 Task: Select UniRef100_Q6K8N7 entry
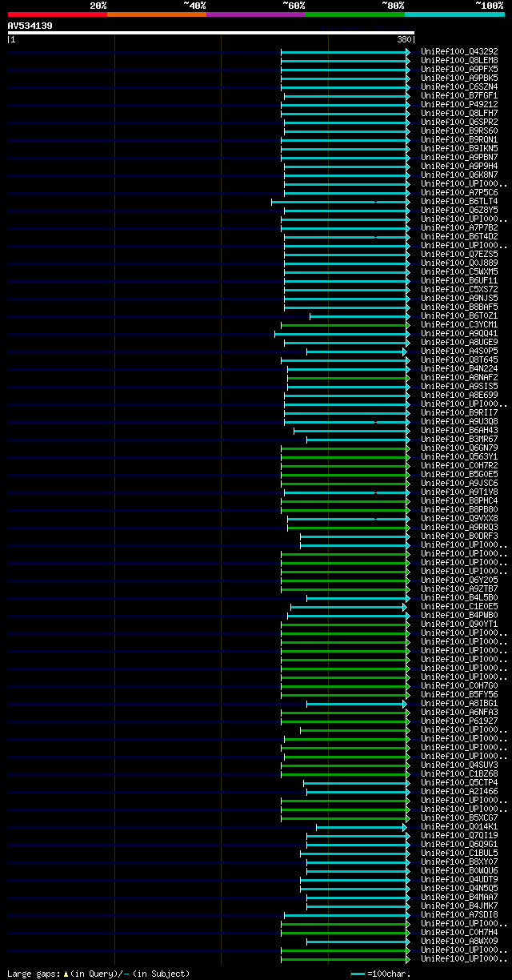tap(459, 175)
